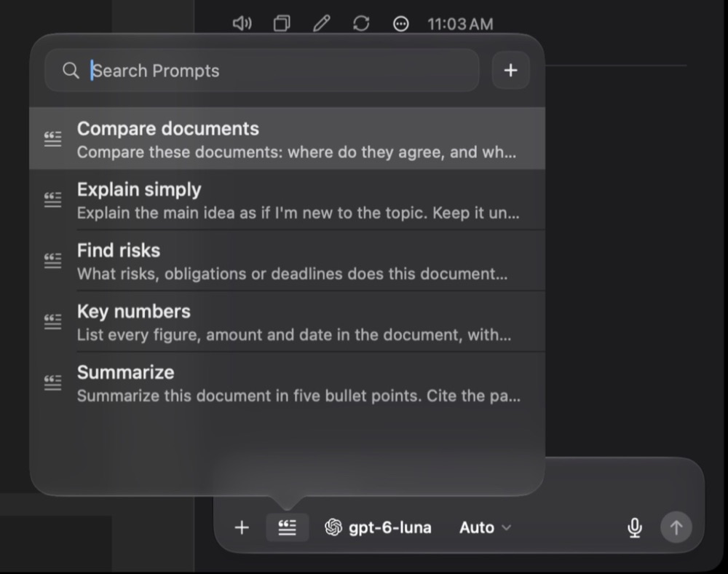Select the Find risks prompt

(287, 261)
